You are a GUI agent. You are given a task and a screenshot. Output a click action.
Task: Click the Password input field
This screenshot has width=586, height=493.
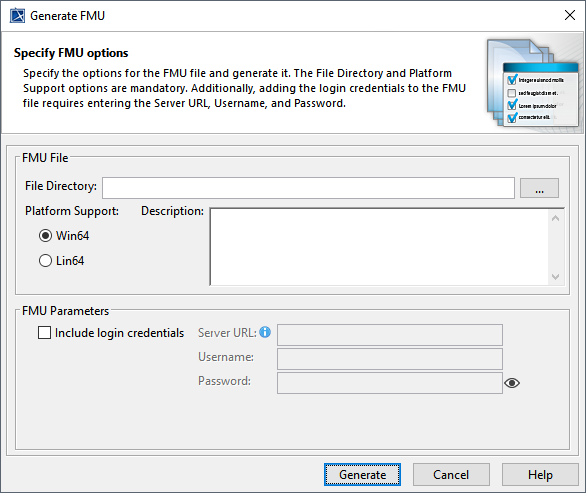pyautogui.click(x=390, y=383)
